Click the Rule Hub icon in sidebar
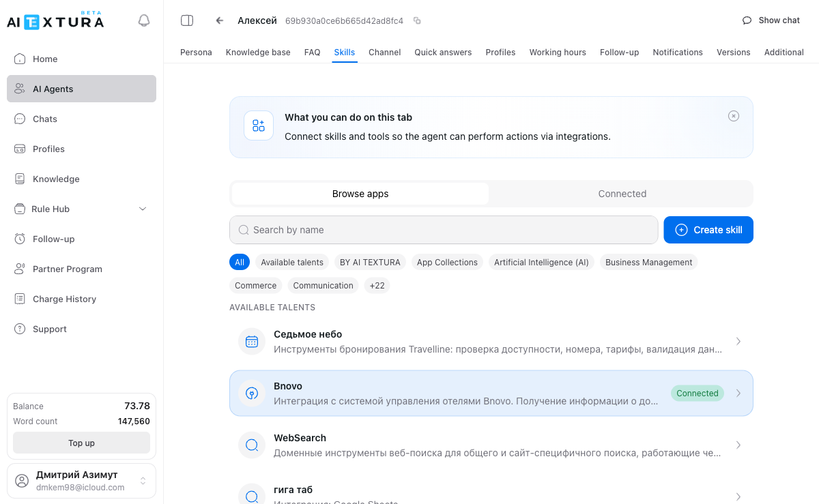Image resolution: width=819 pixels, height=504 pixels. click(20, 209)
